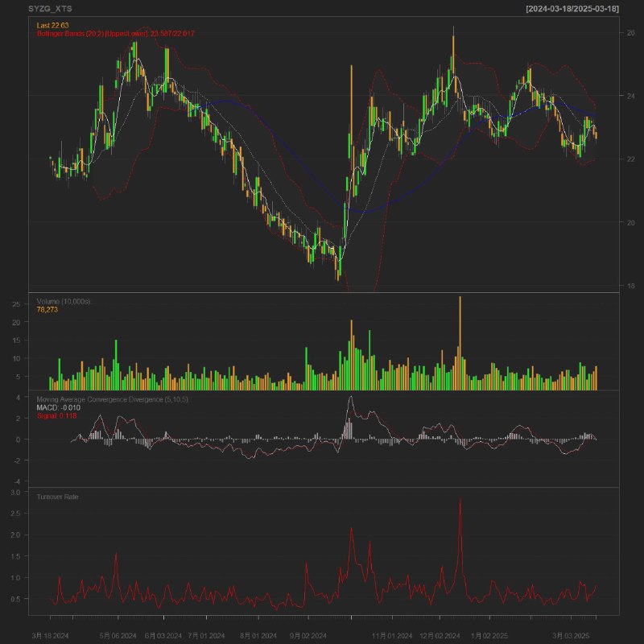Click the SYZG_XTS ticker title
Image resolution: width=644 pixels, height=644 pixels.
point(50,8)
